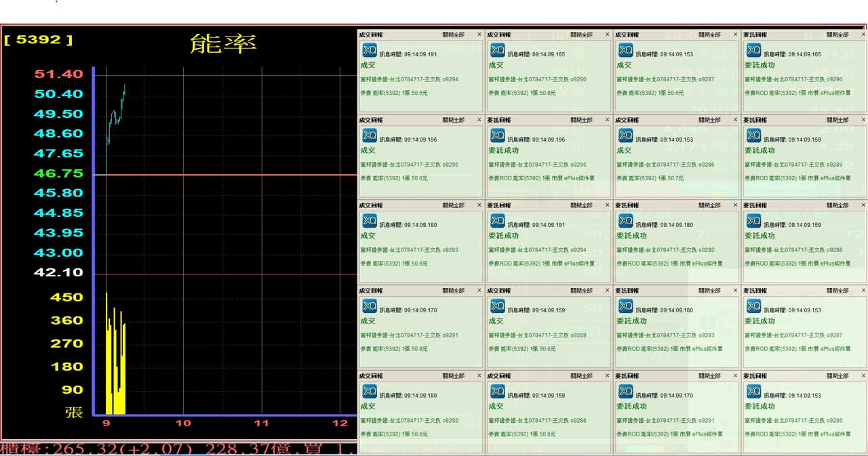Viewport: 868px width, 456px height.
Task: Close the 成交 o9289 popup with ×
Action: (x=608, y=291)
